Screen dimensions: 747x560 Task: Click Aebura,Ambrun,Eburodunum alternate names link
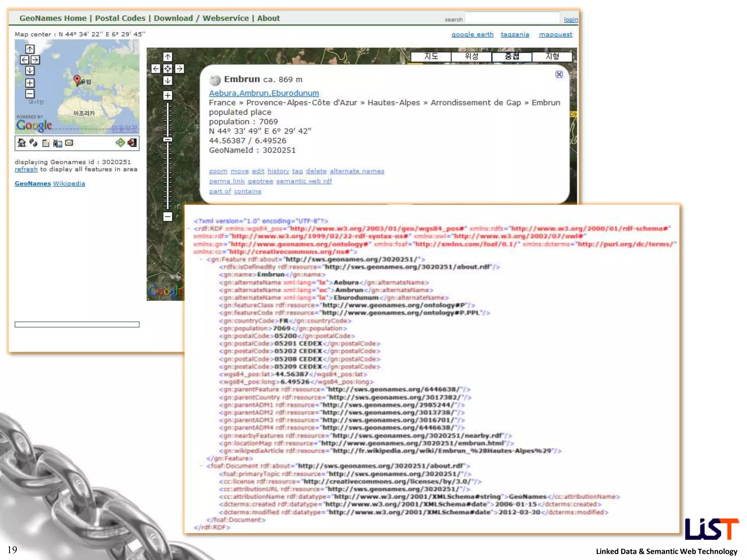coord(264,93)
